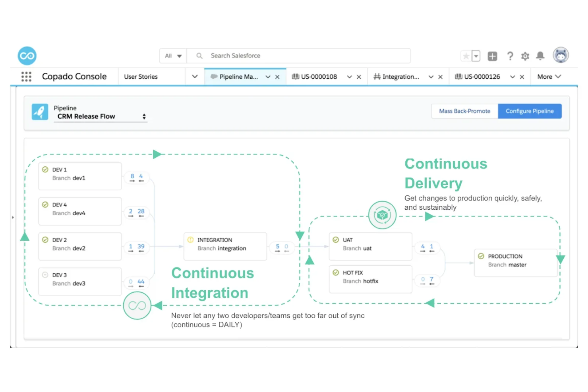Click the Continuous Integration infinity loop icon
This screenshot has height=392, width=588.
tap(137, 306)
